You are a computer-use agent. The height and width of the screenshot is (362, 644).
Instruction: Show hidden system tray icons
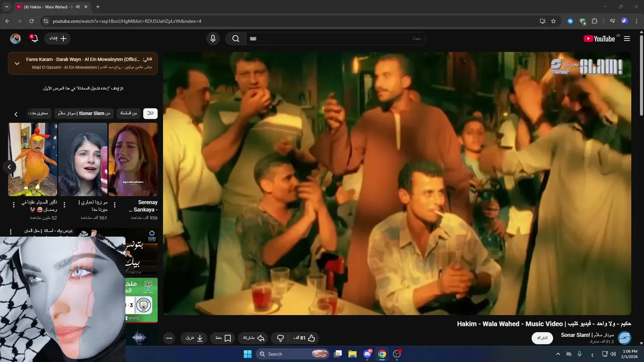tap(557, 354)
